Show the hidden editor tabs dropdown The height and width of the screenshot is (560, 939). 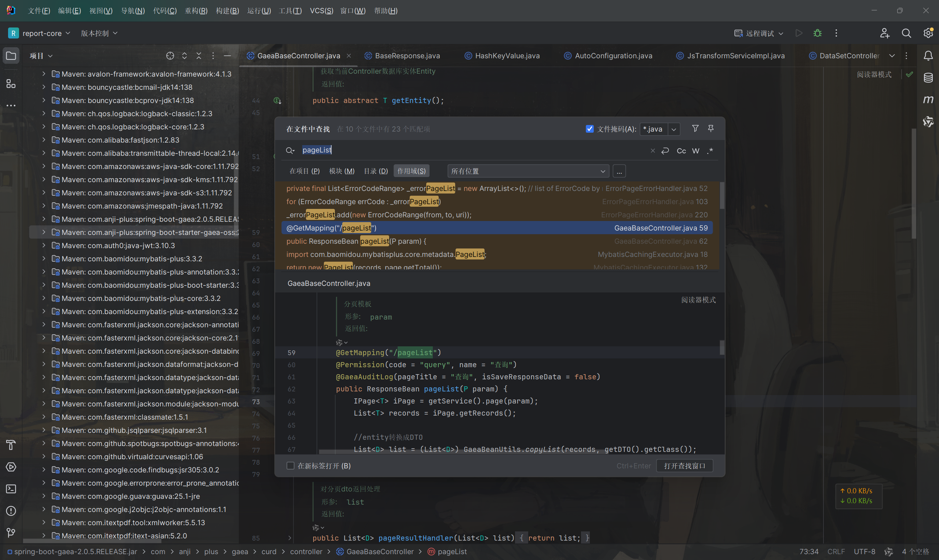[x=892, y=56]
